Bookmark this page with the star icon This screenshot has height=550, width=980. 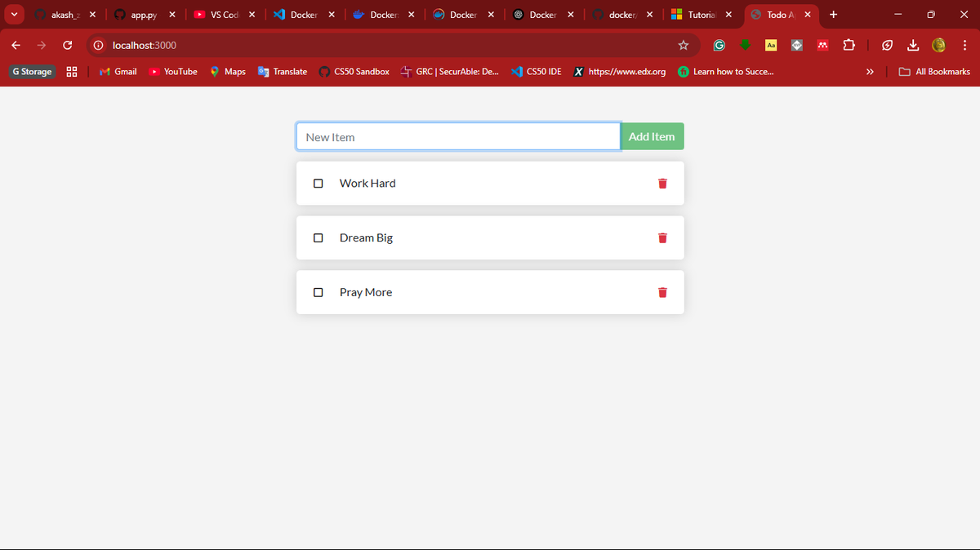tap(684, 45)
